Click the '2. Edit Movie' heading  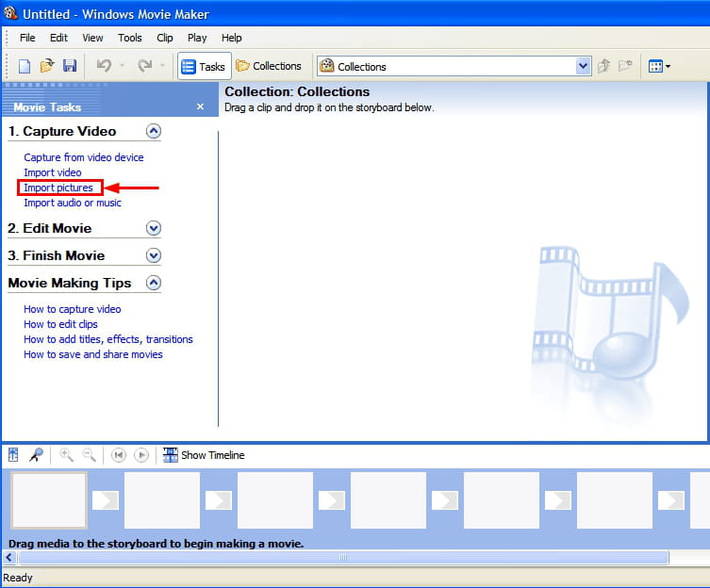click(x=50, y=228)
